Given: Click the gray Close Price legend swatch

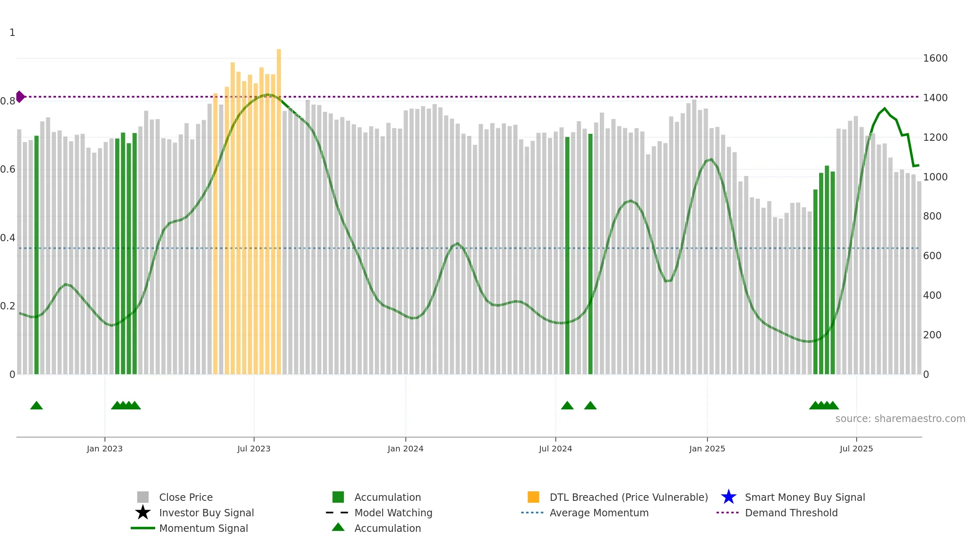Looking at the screenshot, I should pyautogui.click(x=143, y=497).
